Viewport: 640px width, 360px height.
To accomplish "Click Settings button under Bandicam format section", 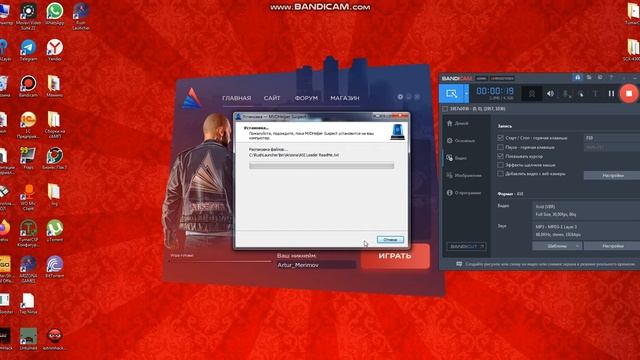I will coord(612,246).
